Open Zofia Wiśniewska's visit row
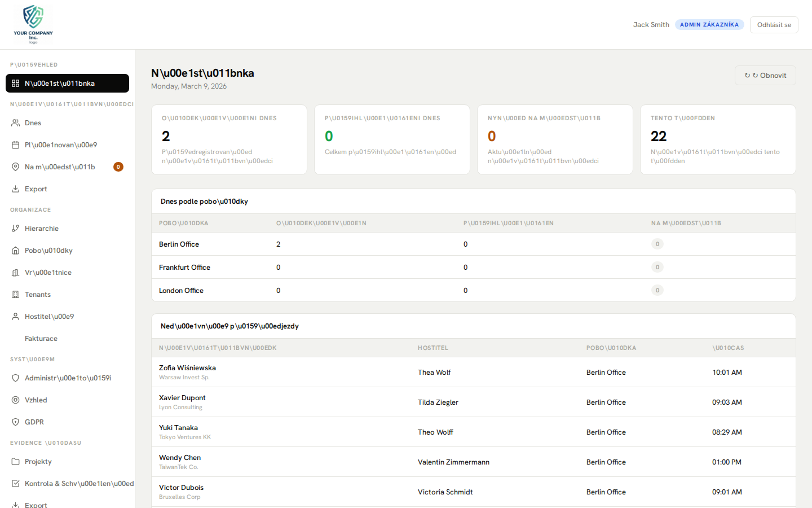The height and width of the screenshot is (508, 812). (x=395, y=372)
